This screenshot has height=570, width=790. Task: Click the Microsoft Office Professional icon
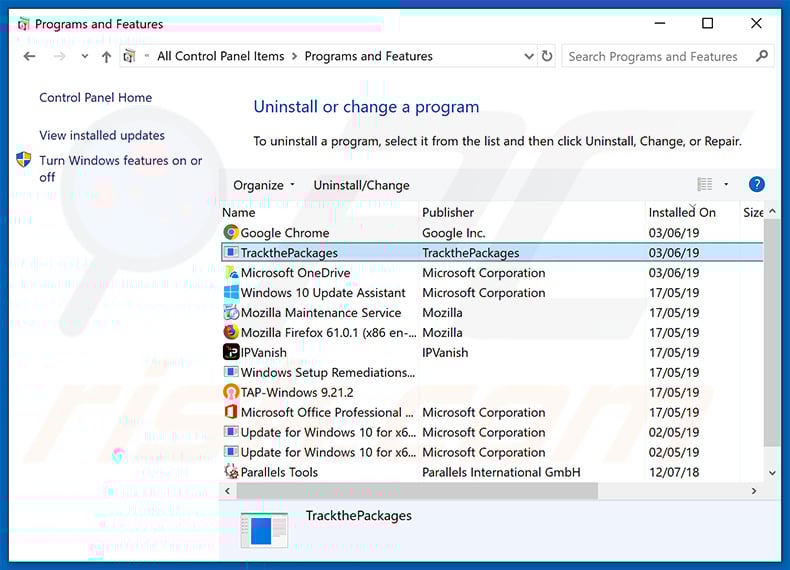pyautogui.click(x=231, y=412)
